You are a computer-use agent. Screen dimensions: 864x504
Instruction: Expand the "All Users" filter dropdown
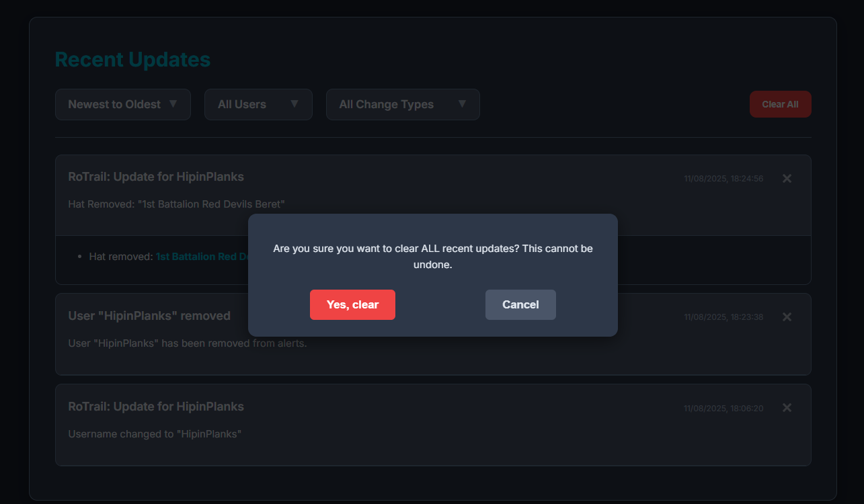coord(258,104)
